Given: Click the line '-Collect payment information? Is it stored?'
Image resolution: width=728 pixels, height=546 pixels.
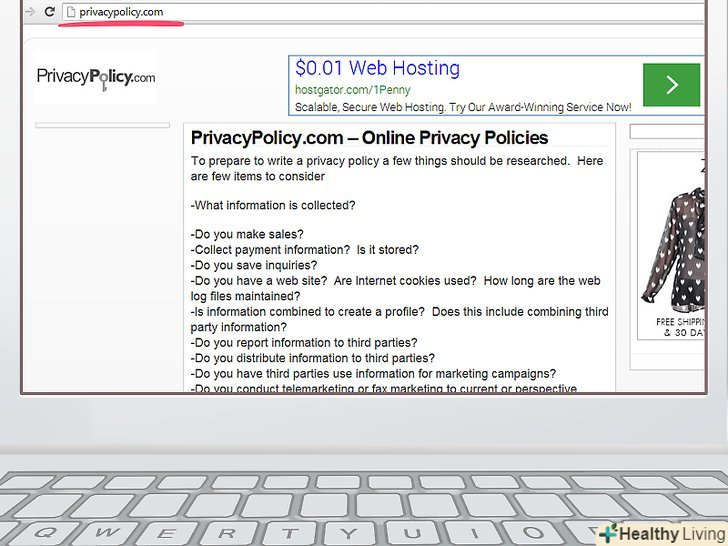Looking at the screenshot, I should [304, 250].
